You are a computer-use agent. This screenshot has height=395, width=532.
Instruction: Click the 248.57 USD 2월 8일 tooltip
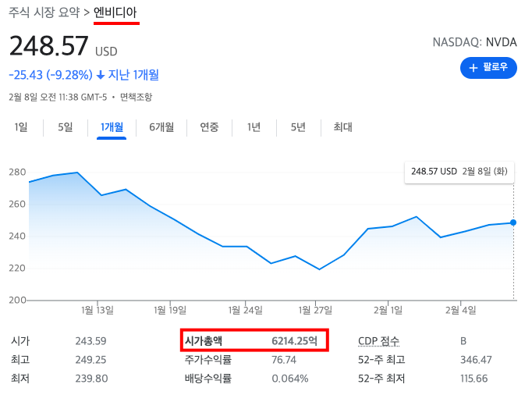point(459,172)
